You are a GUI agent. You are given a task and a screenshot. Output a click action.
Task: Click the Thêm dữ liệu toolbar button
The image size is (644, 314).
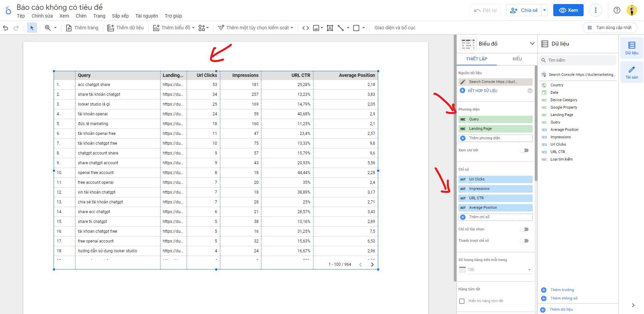(x=125, y=28)
